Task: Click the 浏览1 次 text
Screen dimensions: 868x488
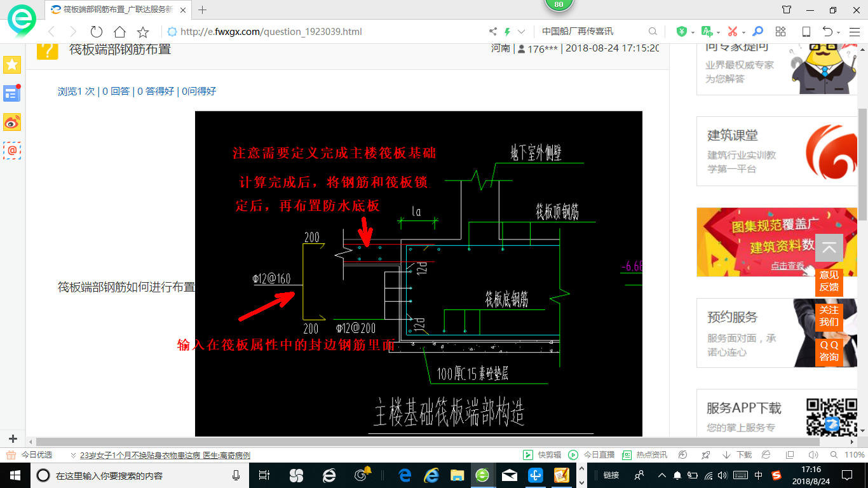Action: pos(76,91)
